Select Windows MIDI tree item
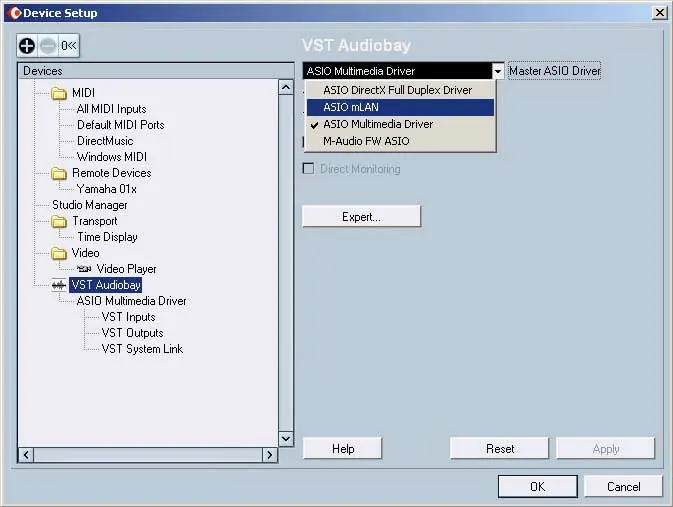Viewport: 673px width, 507px height. click(112, 157)
